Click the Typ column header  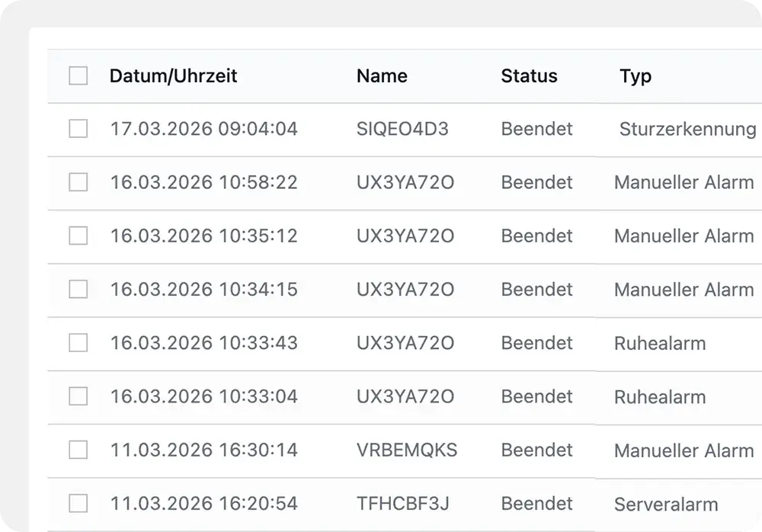[636, 76]
